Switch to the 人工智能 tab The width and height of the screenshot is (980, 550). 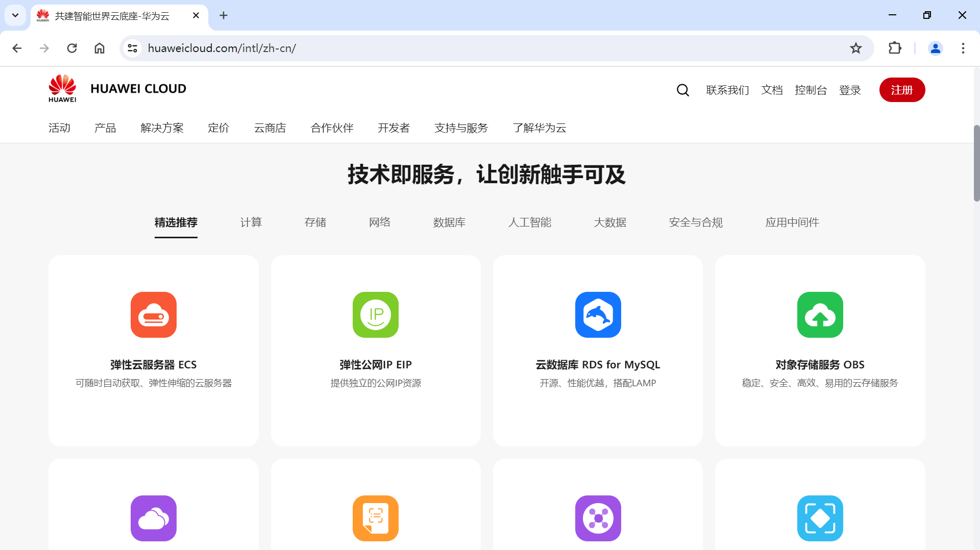tap(529, 222)
